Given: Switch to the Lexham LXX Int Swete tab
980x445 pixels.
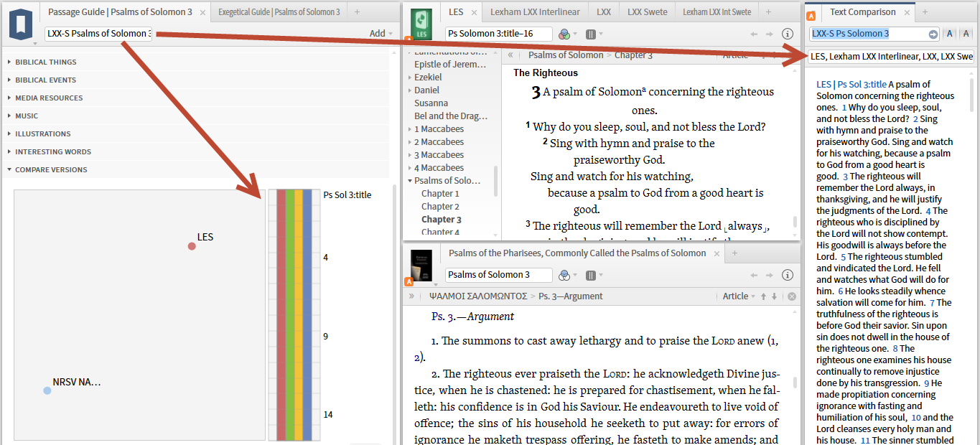Looking at the screenshot, I should click(717, 12).
